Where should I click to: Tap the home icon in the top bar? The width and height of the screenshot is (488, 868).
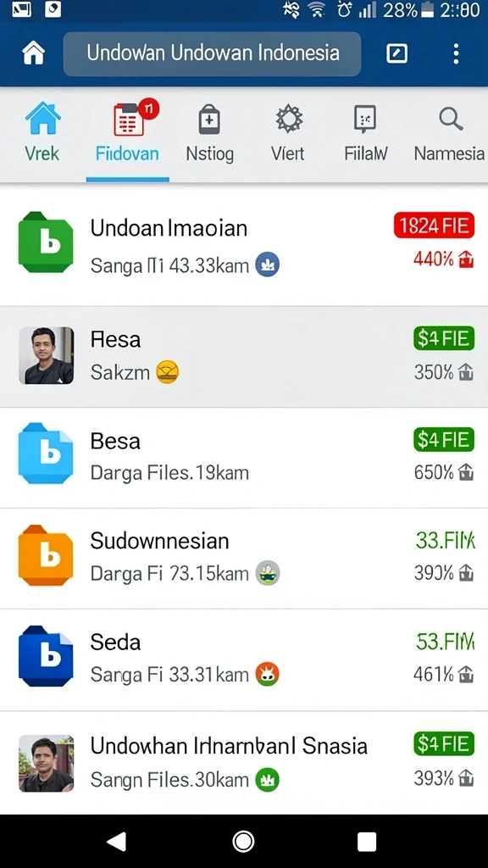33,53
